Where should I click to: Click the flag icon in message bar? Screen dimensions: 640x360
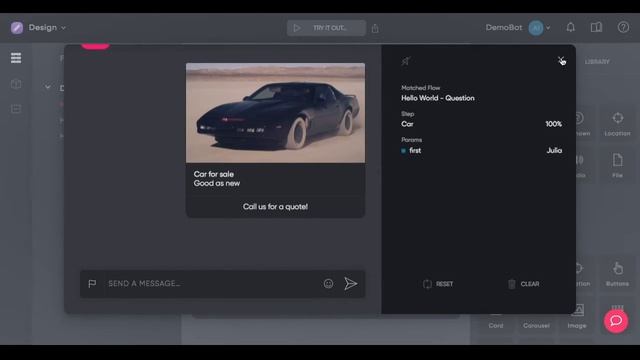[x=92, y=283]
